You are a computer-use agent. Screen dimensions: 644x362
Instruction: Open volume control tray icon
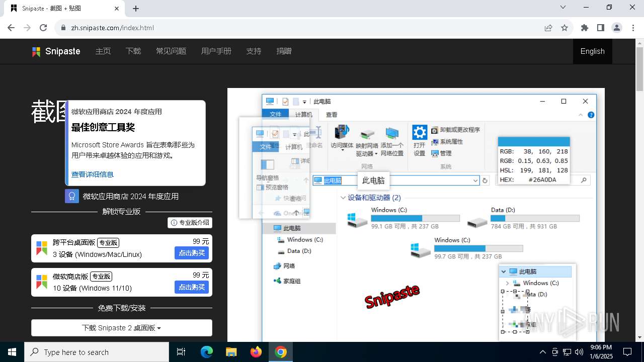(579, 352)
